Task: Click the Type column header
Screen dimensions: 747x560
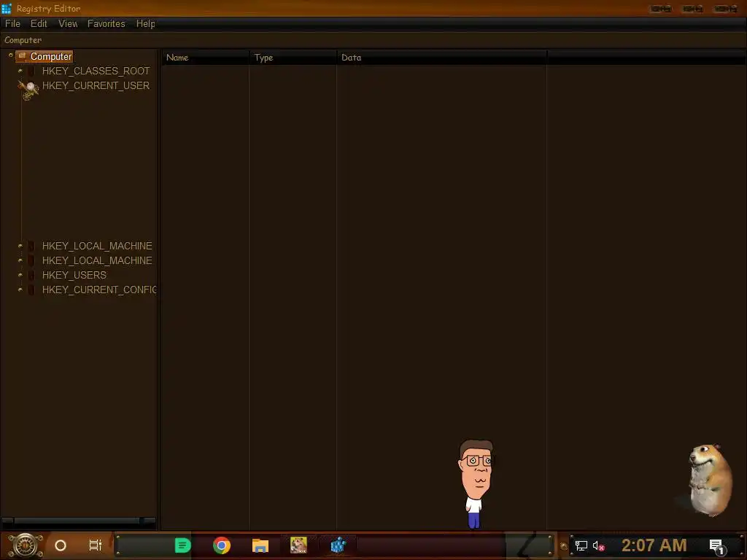Action: point(293,58)
